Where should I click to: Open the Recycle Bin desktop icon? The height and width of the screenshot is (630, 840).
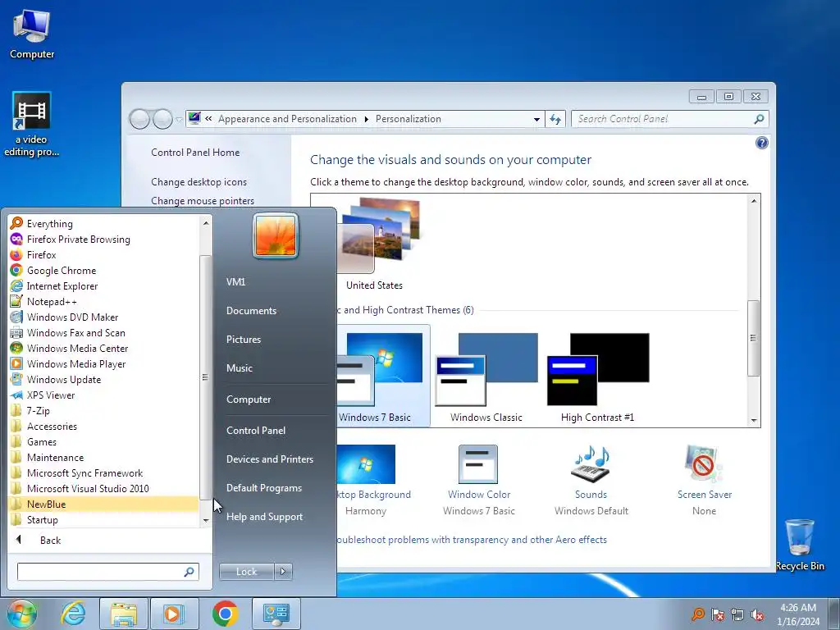click(799, 545)
